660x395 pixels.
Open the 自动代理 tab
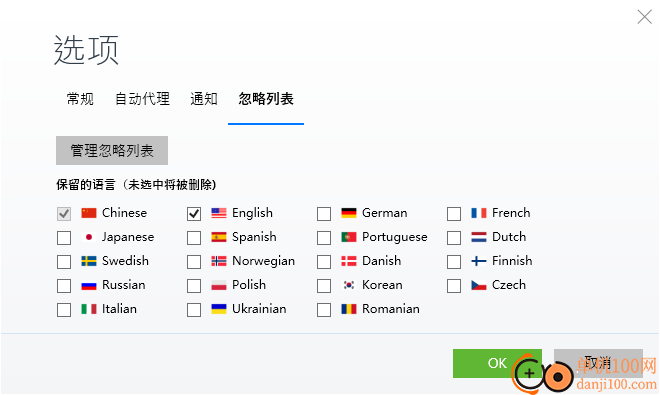click(x=142, y=99)
